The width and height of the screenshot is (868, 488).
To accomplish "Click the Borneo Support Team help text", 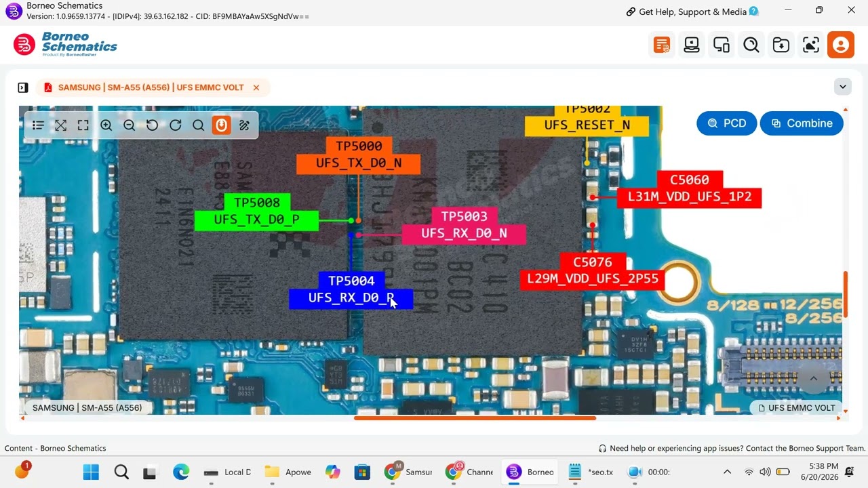I will tap(732, 448).
